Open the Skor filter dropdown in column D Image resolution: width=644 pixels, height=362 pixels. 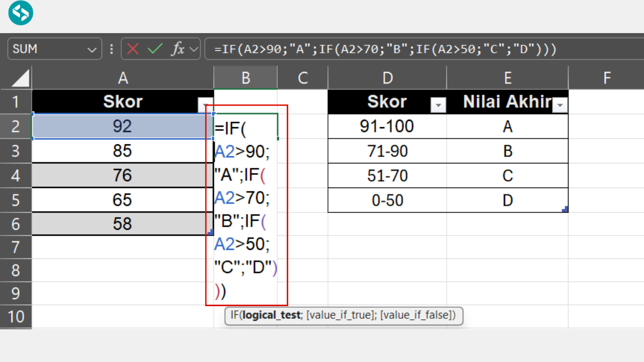click(x=439, y=104)
